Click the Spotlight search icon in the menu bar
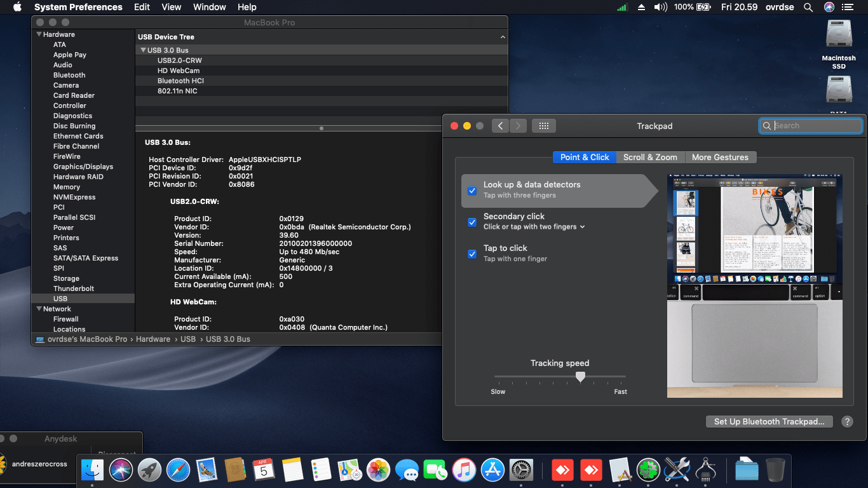Viewport: 868px width, 488px height. pos(808,7)
